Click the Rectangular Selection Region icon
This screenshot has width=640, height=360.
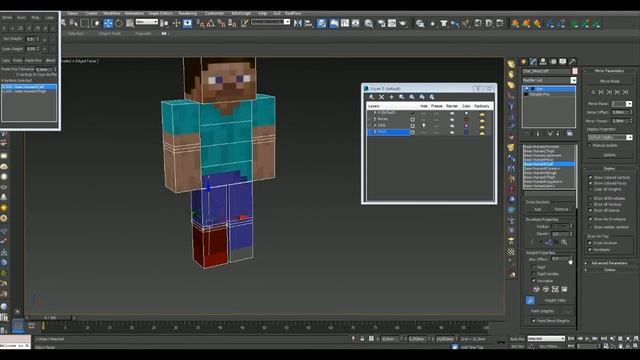coord(85,24)
